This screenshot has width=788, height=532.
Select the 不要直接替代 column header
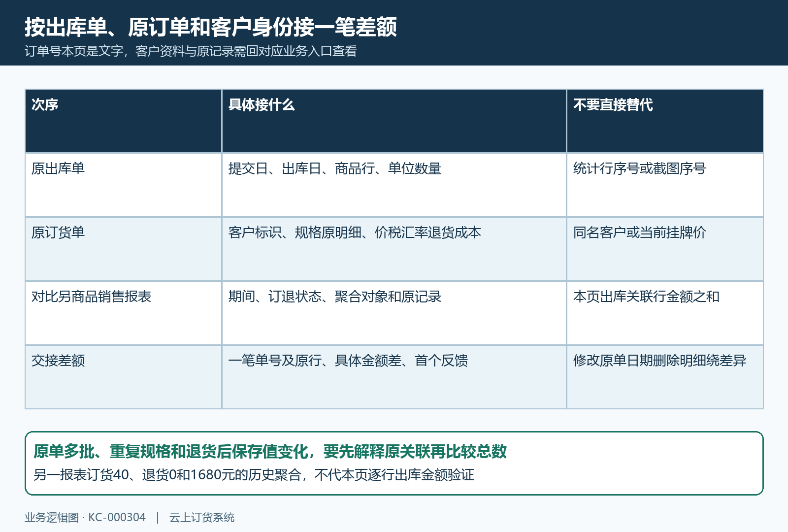tap(665, 121)
